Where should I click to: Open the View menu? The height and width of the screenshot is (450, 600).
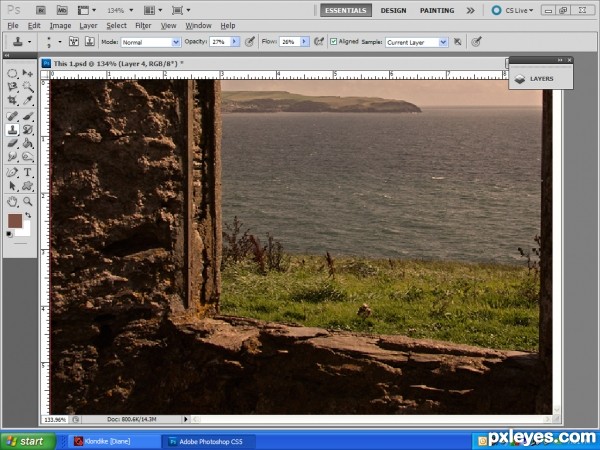click(x=168, y=26)
